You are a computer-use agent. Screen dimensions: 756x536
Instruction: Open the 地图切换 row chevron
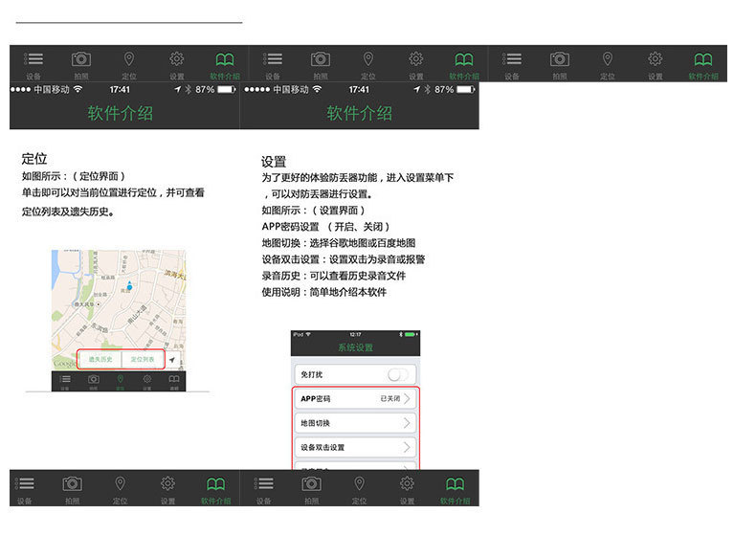tap(408, 423)
